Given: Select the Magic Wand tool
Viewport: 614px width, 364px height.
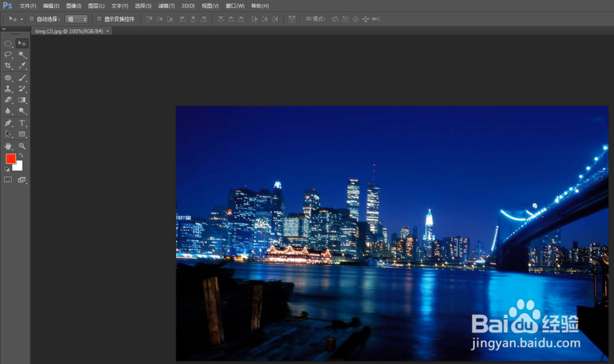Looking at the screenshot, I should point(22,55).
